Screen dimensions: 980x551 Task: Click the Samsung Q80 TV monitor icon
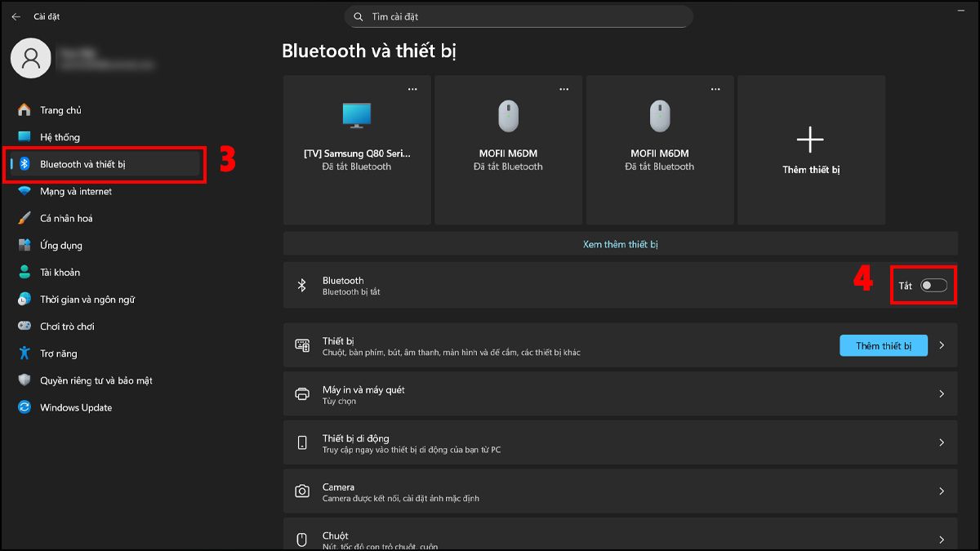(x=357, y=116)
